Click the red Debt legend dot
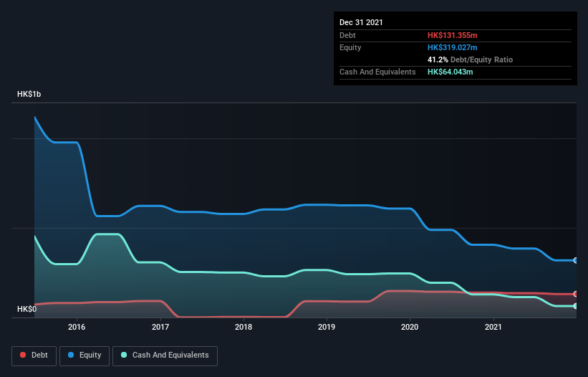Viewport: 588px width, 377px height. coord(23,355)
